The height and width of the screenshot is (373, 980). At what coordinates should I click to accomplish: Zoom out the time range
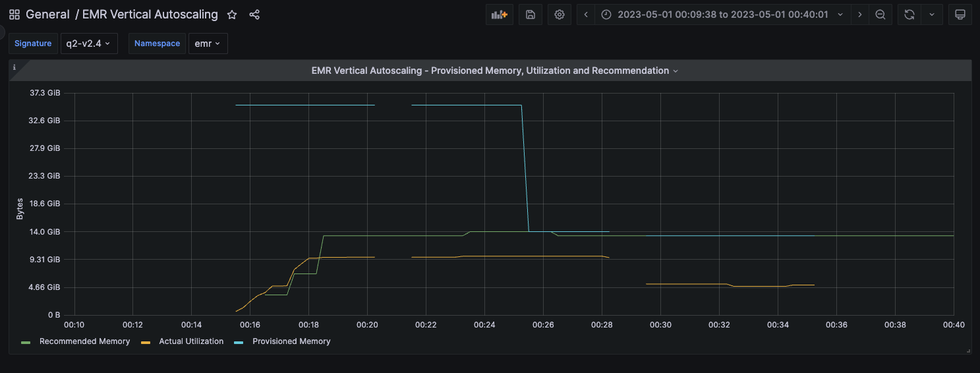880,14
